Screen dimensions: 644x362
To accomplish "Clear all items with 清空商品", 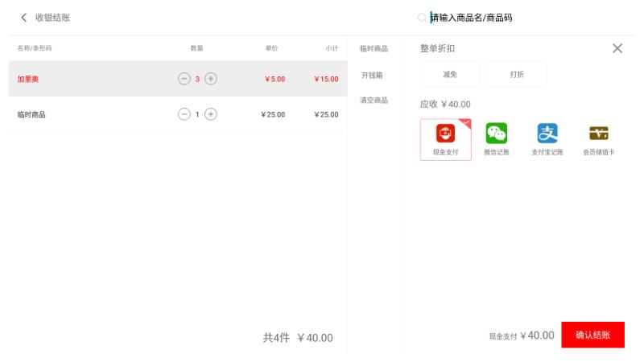I will tap(374, 100).
